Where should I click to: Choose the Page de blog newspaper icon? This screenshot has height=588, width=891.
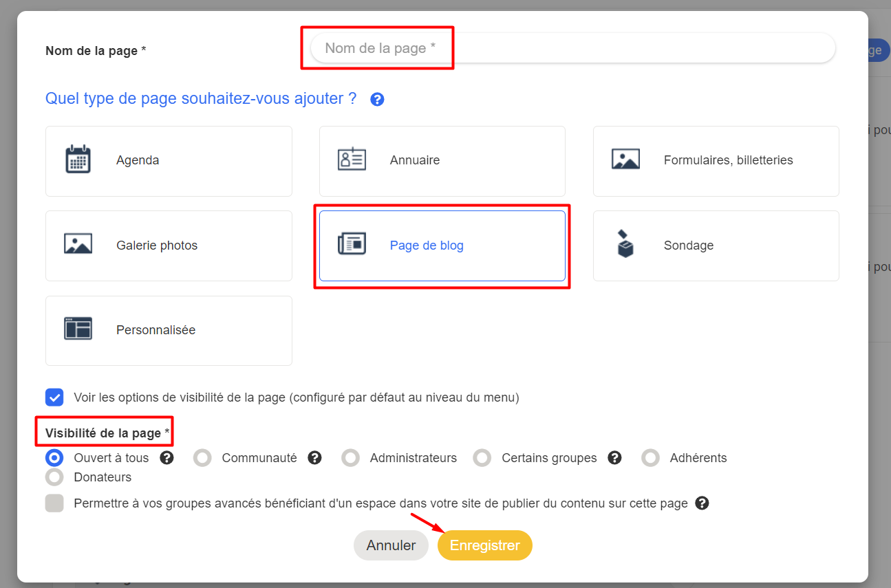pos(352,244)
